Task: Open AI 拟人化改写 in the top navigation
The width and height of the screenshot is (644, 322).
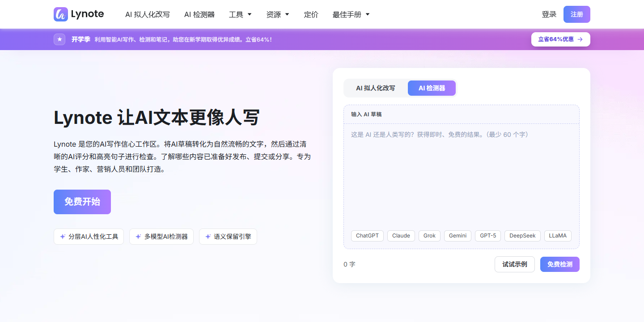Action: point(148,14)
